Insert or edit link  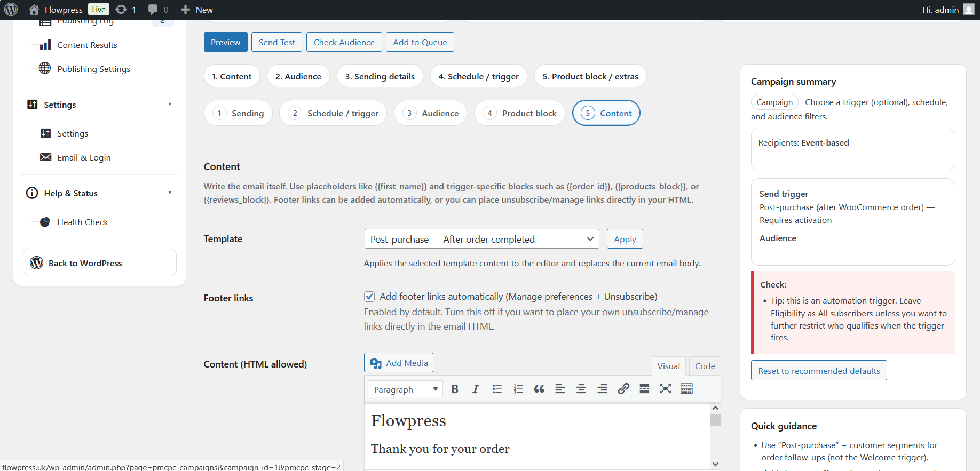(623, 389)
